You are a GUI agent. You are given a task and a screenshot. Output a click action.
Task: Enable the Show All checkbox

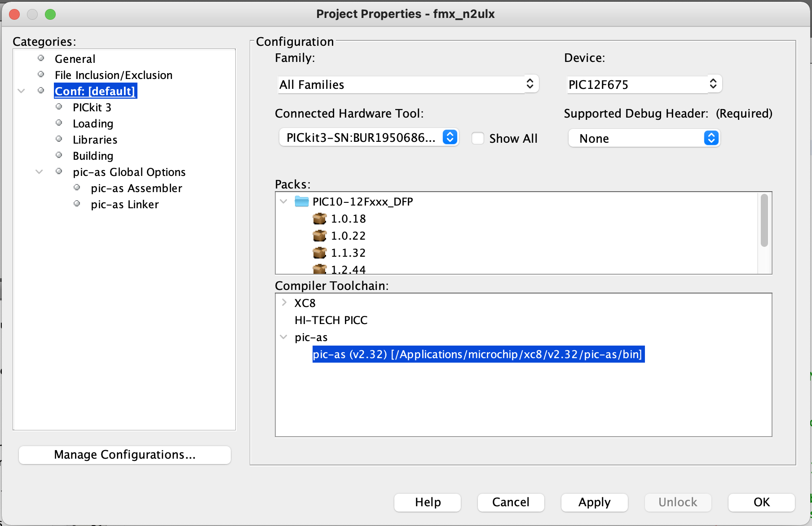click(x=478, y=138)
